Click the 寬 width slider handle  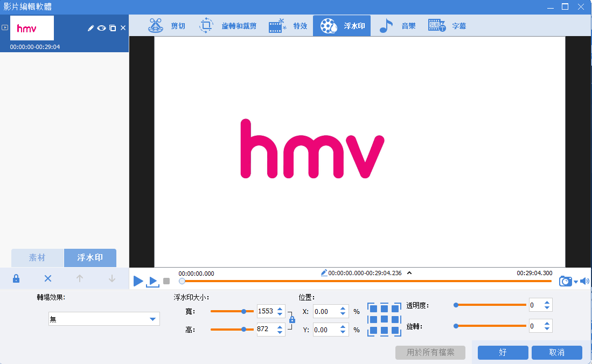tap(244, 312)
